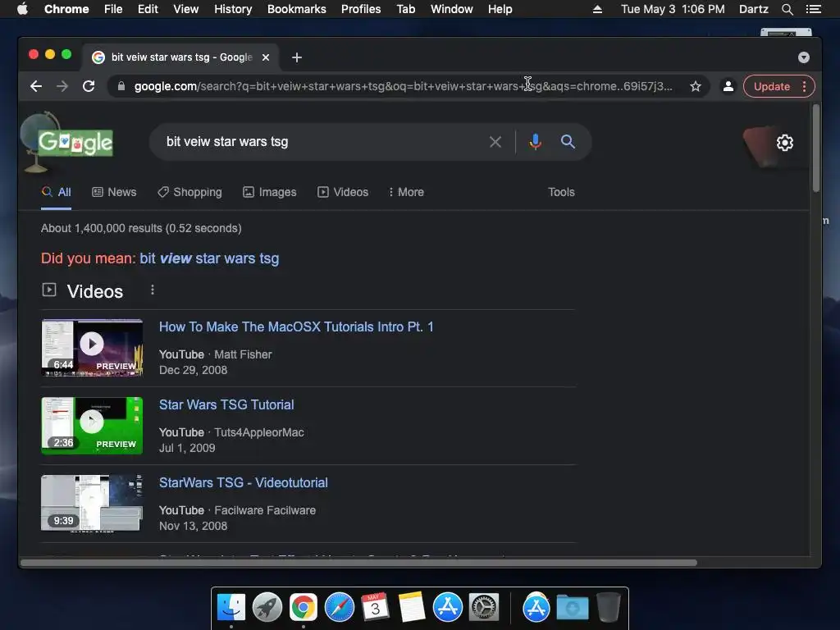
Task: Open the Tab menu
Action: click(405, 9)
